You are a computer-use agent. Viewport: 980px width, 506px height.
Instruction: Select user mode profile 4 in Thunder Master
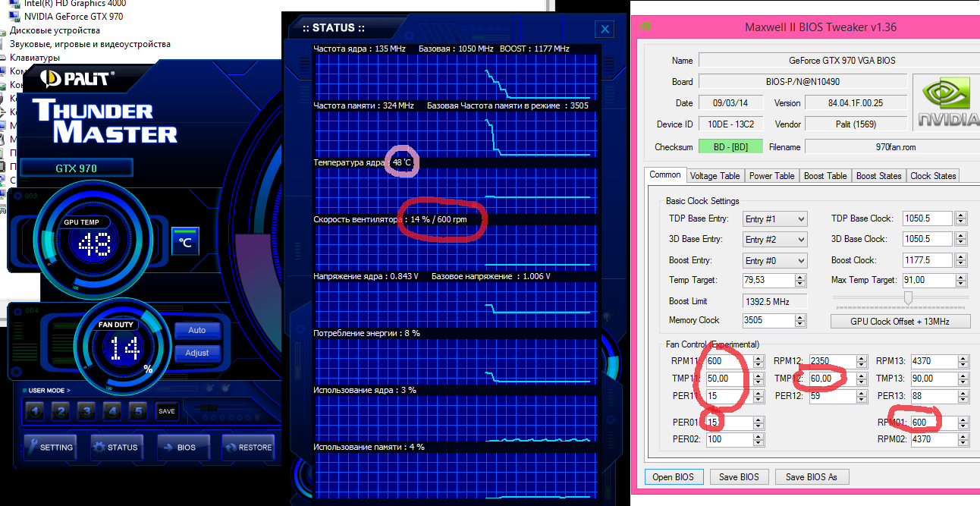[x=112, y=411]
